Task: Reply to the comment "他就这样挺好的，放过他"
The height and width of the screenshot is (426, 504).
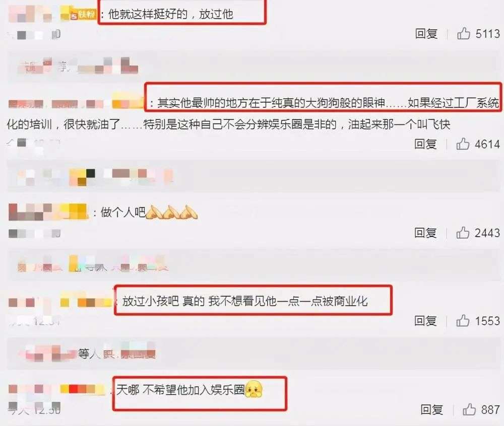Action: point(426,34)
